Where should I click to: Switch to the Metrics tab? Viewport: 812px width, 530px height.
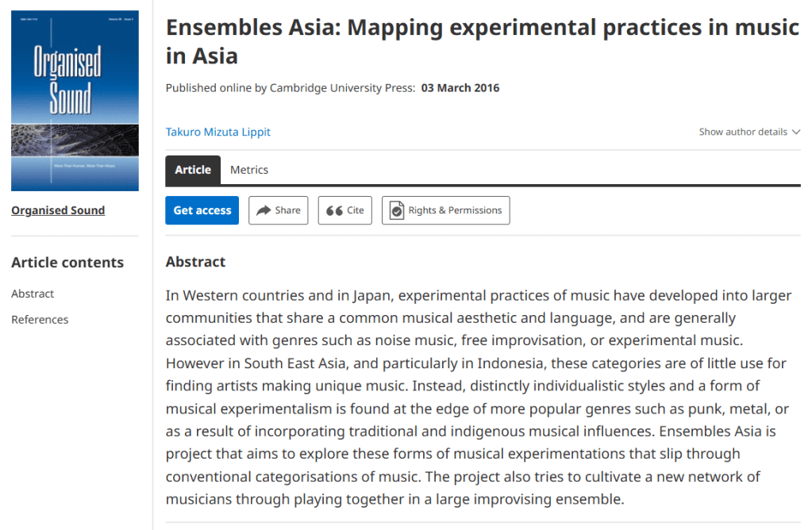[x=249, y=170]
